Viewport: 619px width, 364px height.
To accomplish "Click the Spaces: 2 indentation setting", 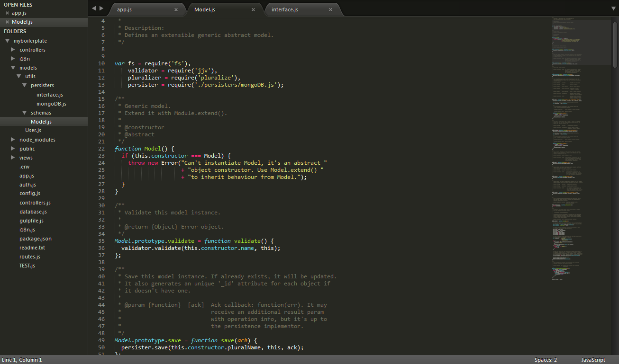I will [546, 360].
